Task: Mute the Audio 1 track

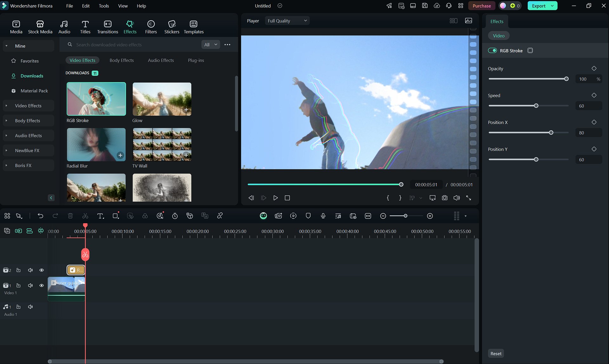Action: click(30, 307)
